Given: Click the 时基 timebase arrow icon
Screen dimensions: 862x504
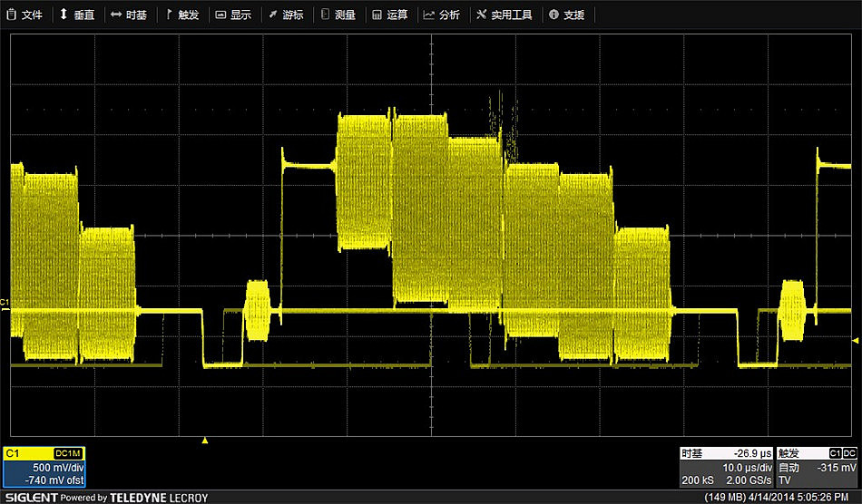Looking at the screenshot, I should [116, 15].
